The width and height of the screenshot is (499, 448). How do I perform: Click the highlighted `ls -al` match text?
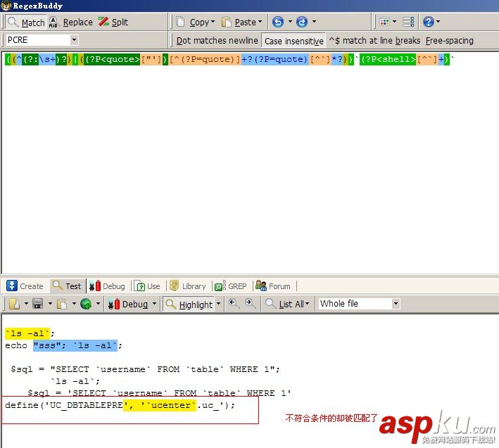pos(27,333)
